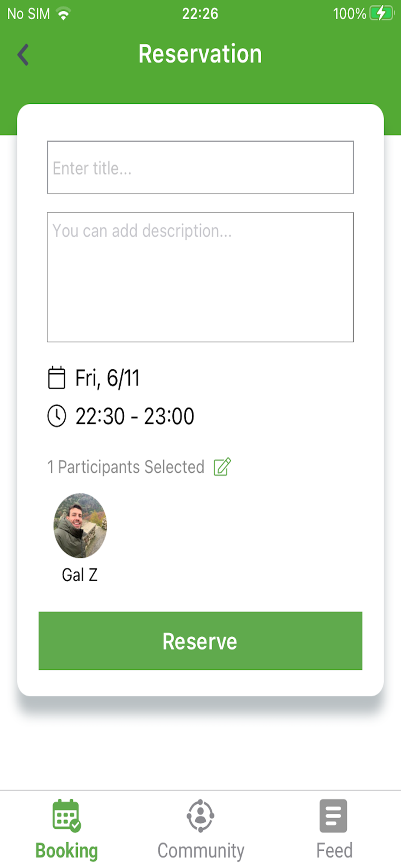This screenshot has height=868, width=401.
Task: Tap the "1 Participants Selected" label
Action: click(126, 467)
